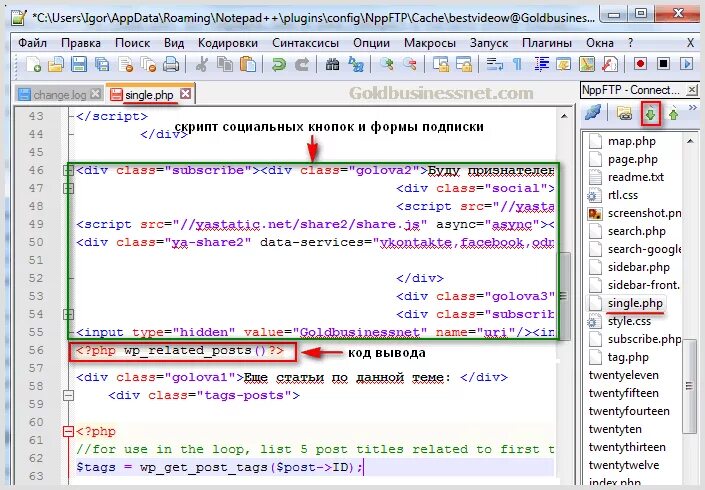Screen dimensions: 705x490
Task: Stop macro recording with the black square
Action: pyautogui.click(x=663, y=64)
